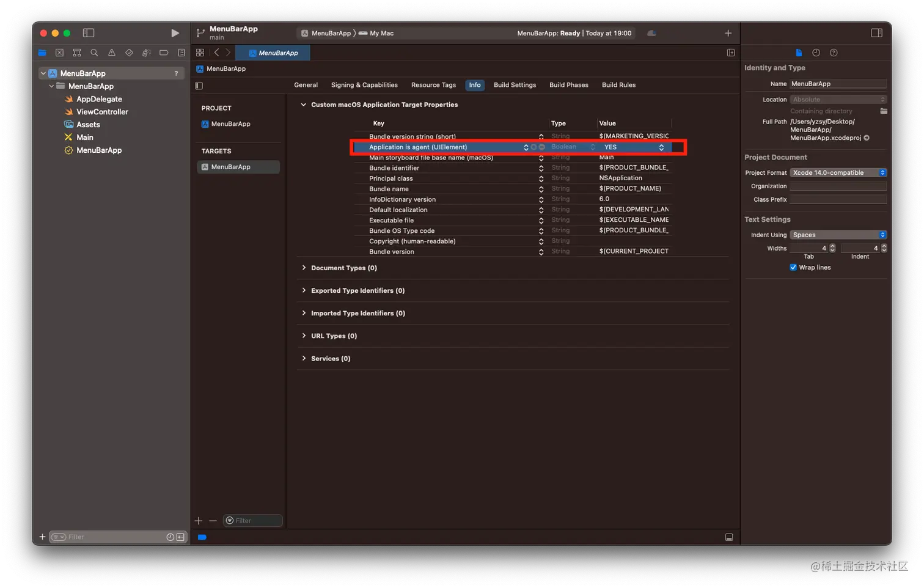Switch to Resource Tags tab
Viewport: 924px width, 588px height.
point(433,85)
